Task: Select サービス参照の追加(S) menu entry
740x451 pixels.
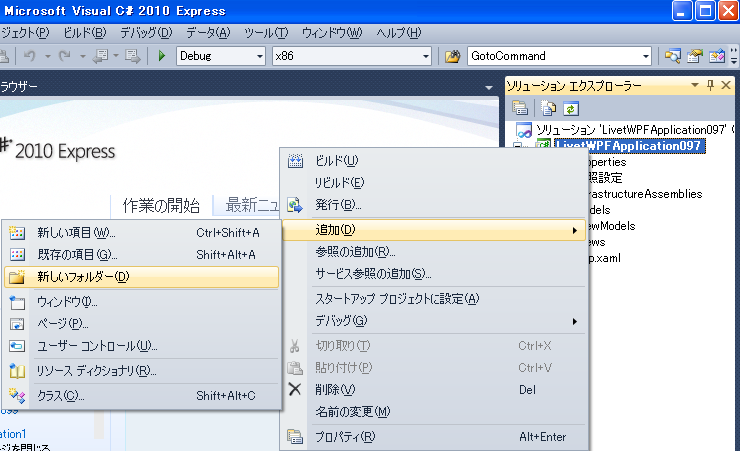Action: pos(434,274)
